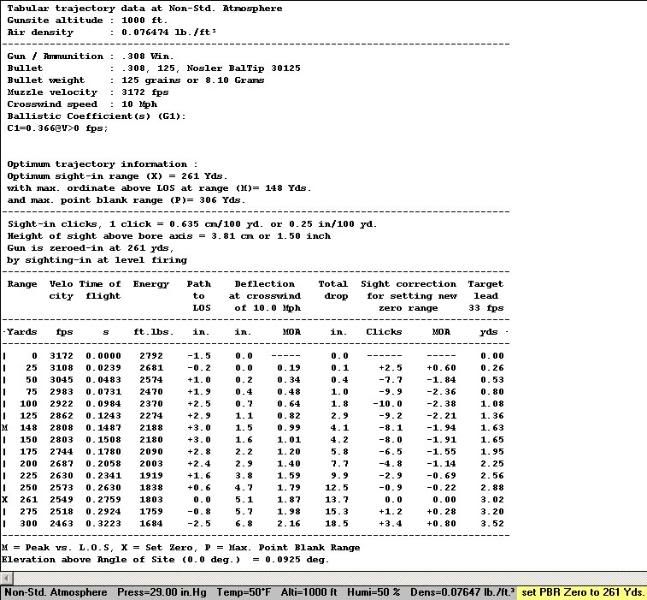Click the 'Total drop' column header

333,290
